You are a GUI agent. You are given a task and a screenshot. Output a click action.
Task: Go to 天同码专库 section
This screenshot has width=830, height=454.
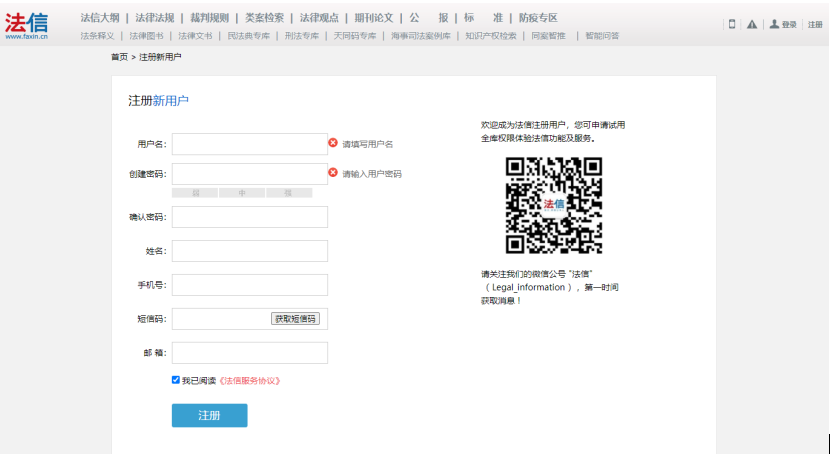355,36
